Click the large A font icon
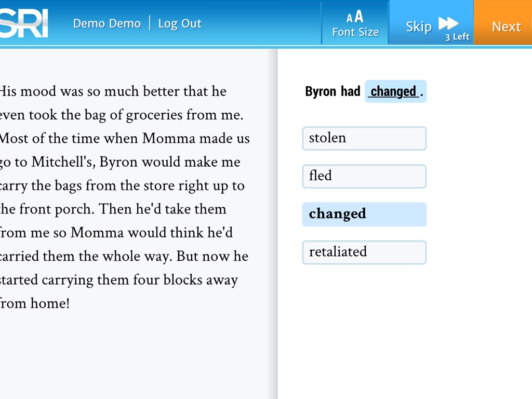The image size is (532, 399). coord(358,17)
